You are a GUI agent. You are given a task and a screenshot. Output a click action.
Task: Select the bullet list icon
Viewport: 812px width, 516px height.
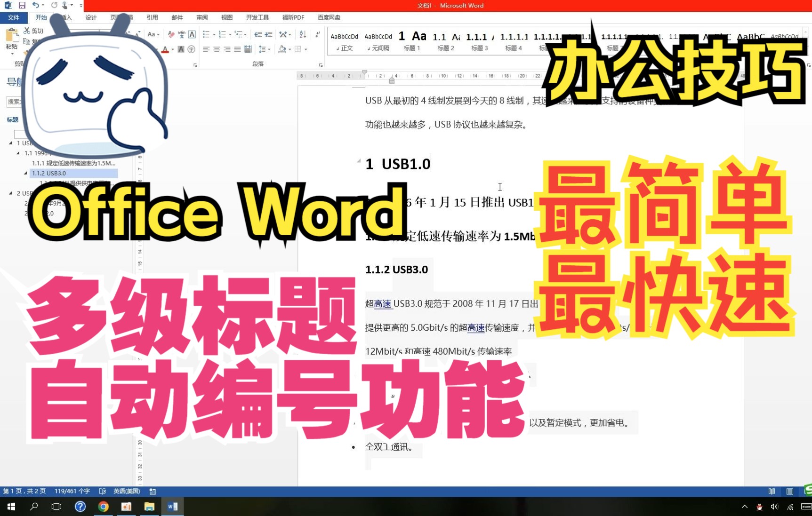(x=207, y=34)
